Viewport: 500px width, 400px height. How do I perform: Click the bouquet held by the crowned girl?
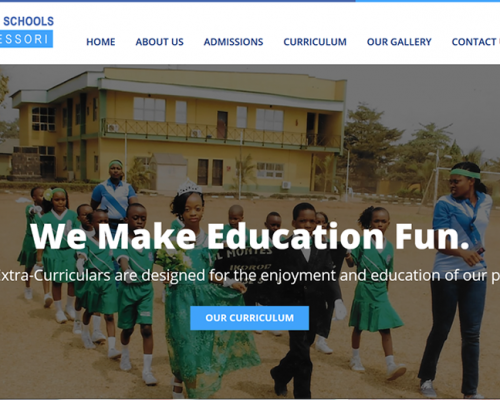(x=172, y=260)
